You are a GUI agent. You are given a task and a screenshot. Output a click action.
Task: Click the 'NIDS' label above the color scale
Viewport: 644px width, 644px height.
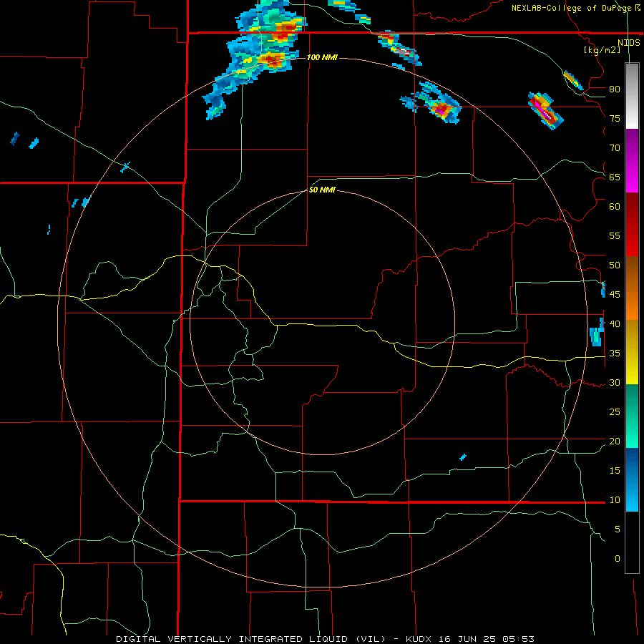(628, 43)
